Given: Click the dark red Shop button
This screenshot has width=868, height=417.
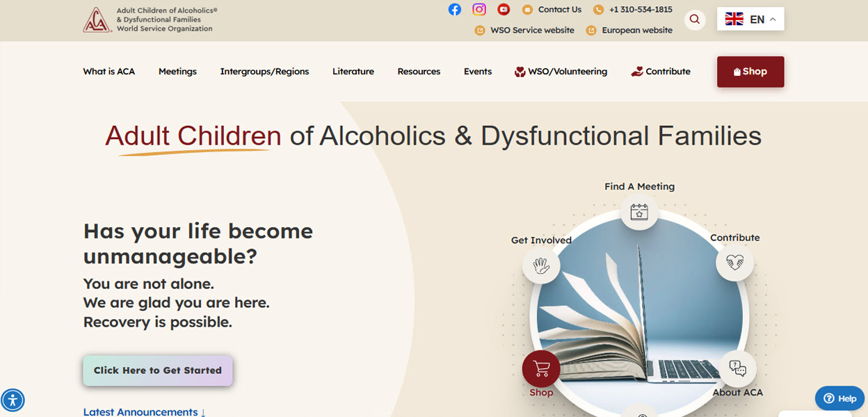Looking at the screenshot, I should coord(750,72).
